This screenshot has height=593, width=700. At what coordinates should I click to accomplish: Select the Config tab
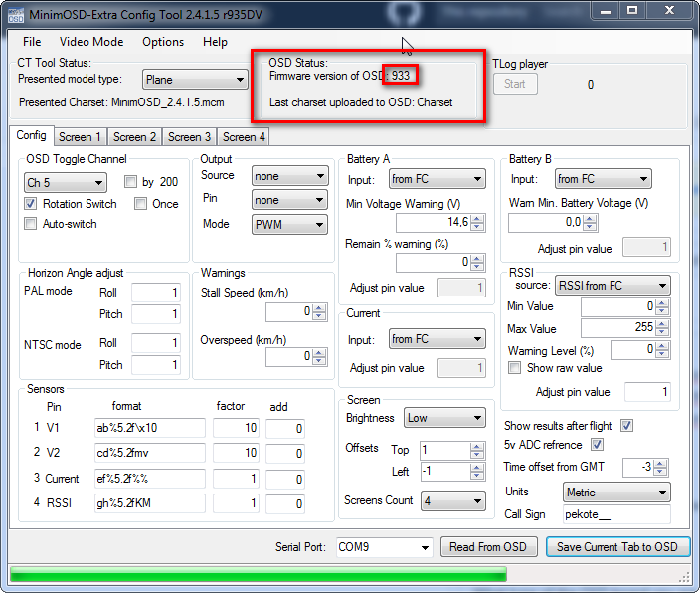[31, 135]
